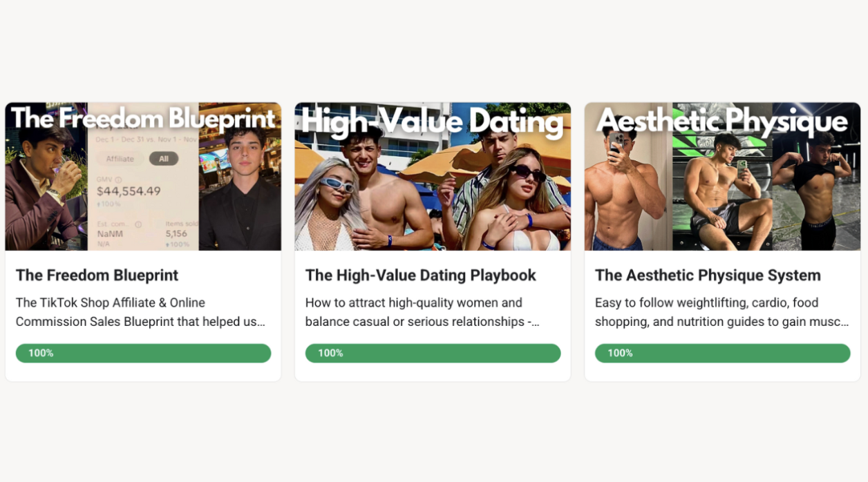
Task: Click 'The Freedom Blueprint' banner heading
Action: tap(143, 119)
